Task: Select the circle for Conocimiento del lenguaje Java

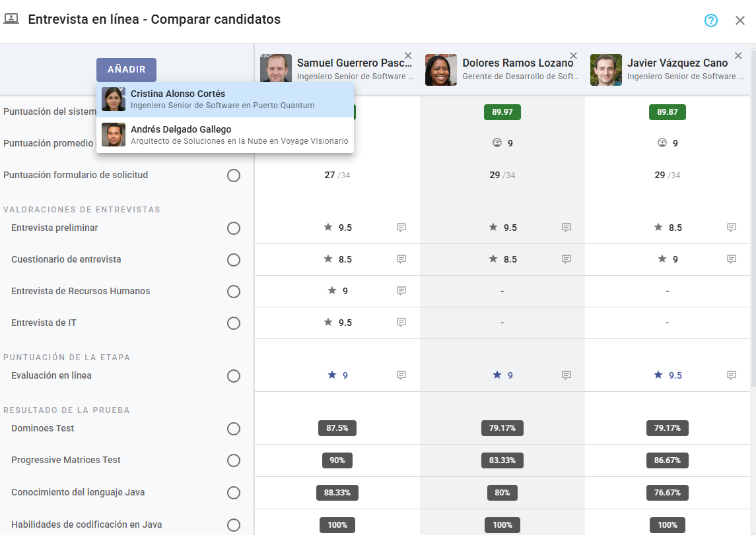Action: pyautogui.click(x=234, y=492)
